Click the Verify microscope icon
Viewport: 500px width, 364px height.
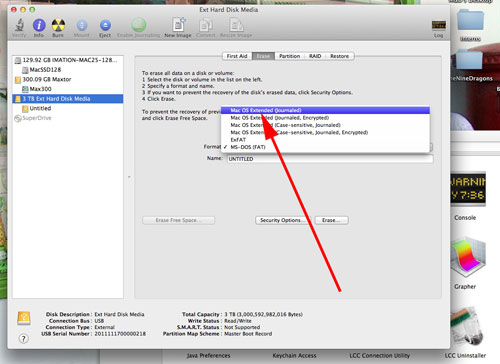19,25
